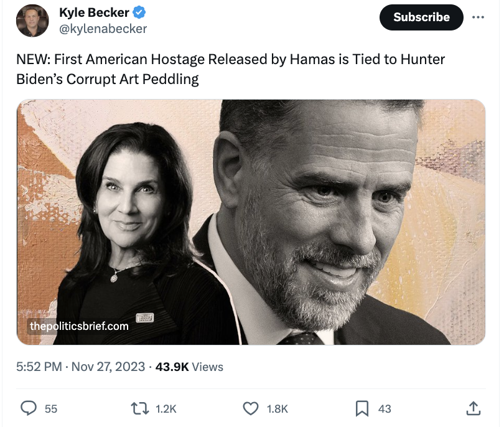
Task: Click the heart icon to like
Action: point(252,409)
